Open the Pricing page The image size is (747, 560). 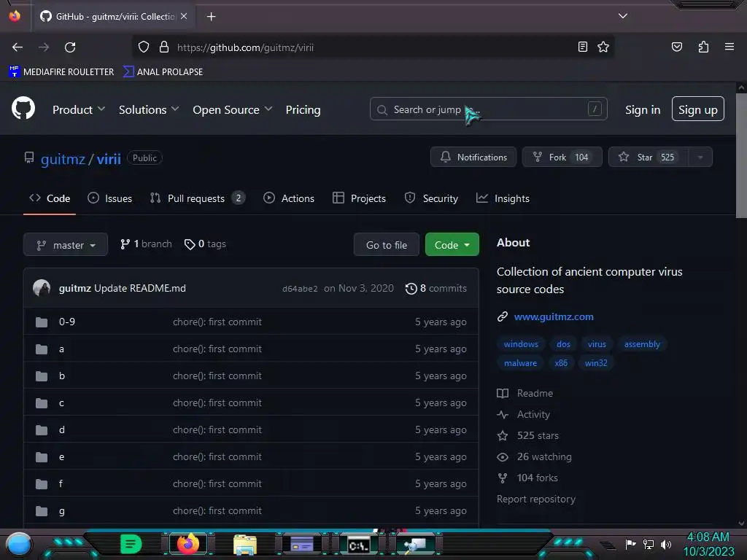tap(303, 109)
